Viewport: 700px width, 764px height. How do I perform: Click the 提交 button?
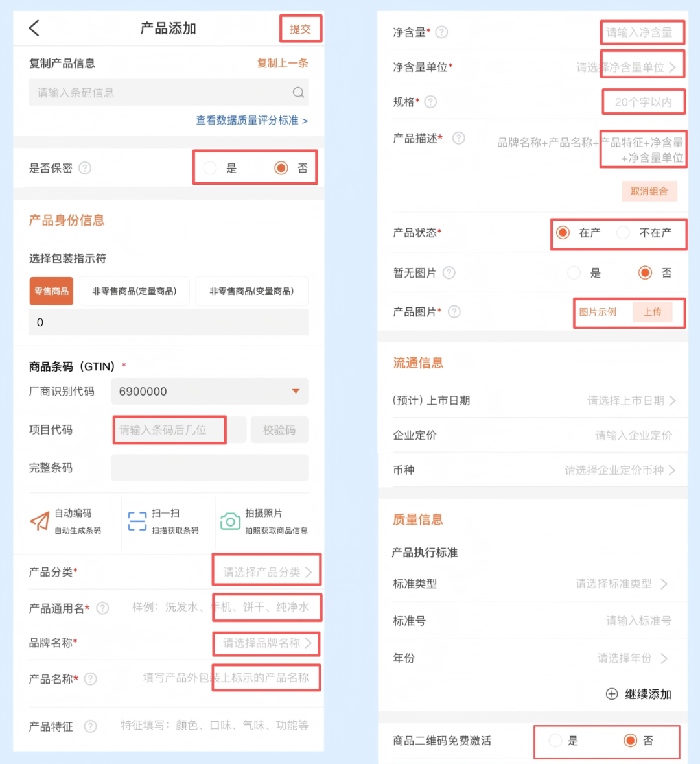(300, 29)
